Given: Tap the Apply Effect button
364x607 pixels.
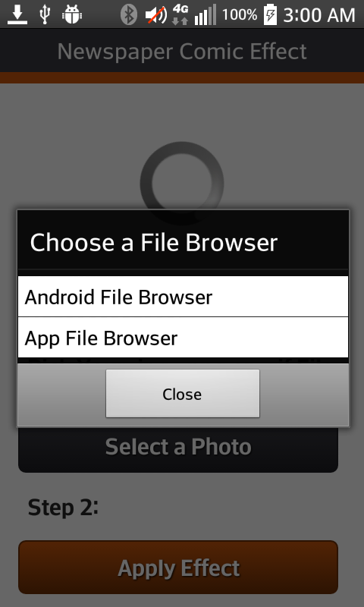Looking at the screenshot, I should [x=178, y=568].
